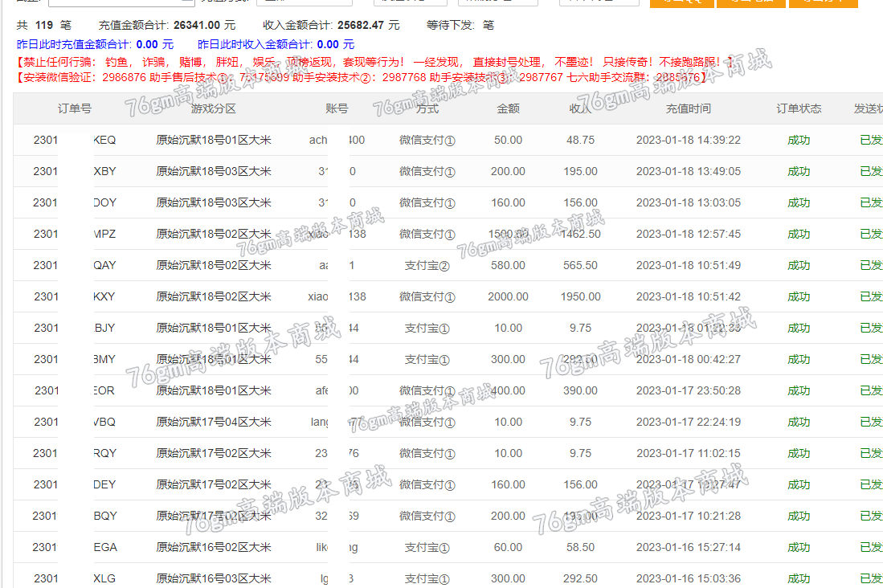Select timestamp 2023-01-18 13:49:05

[688, 171]
